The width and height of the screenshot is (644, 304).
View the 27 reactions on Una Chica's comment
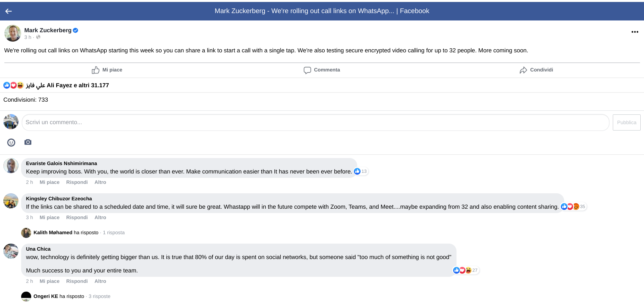coord(466,270)
